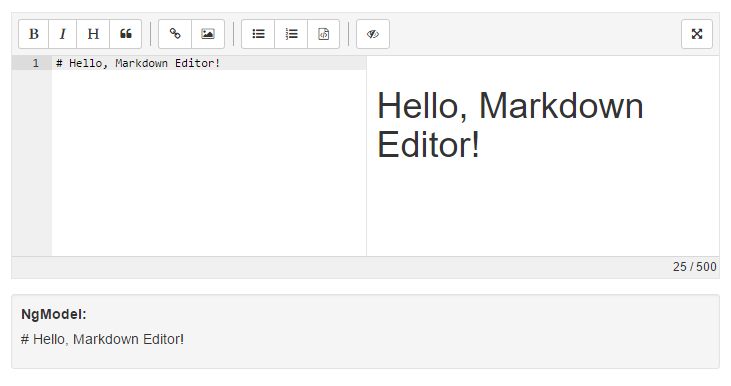The width and height of the screenshot is (731, 386).
Task: Click the NgModel output text '# Hello, Markdown Editor!'
Action: [x=103, y=339]
